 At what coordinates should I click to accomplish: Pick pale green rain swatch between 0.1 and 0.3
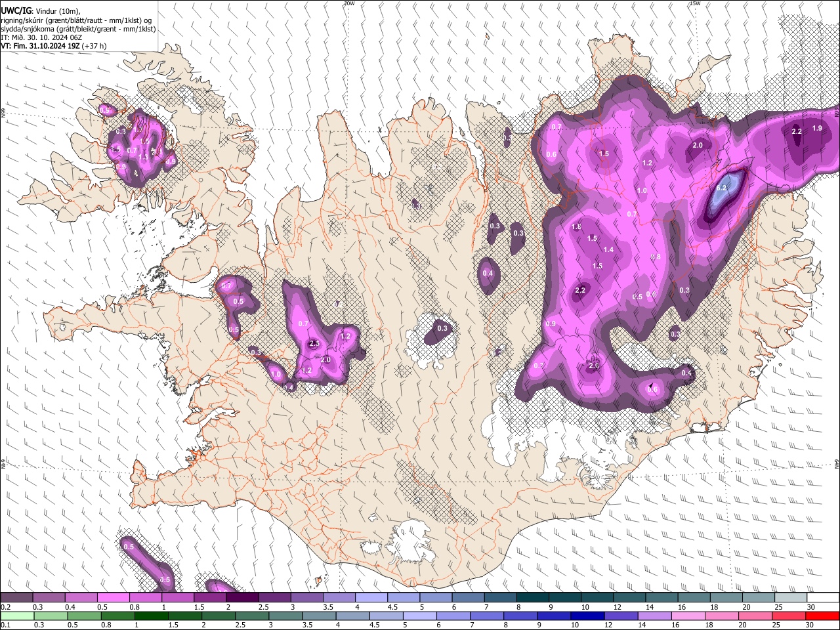pyautogui.click(x=17, y=616)
